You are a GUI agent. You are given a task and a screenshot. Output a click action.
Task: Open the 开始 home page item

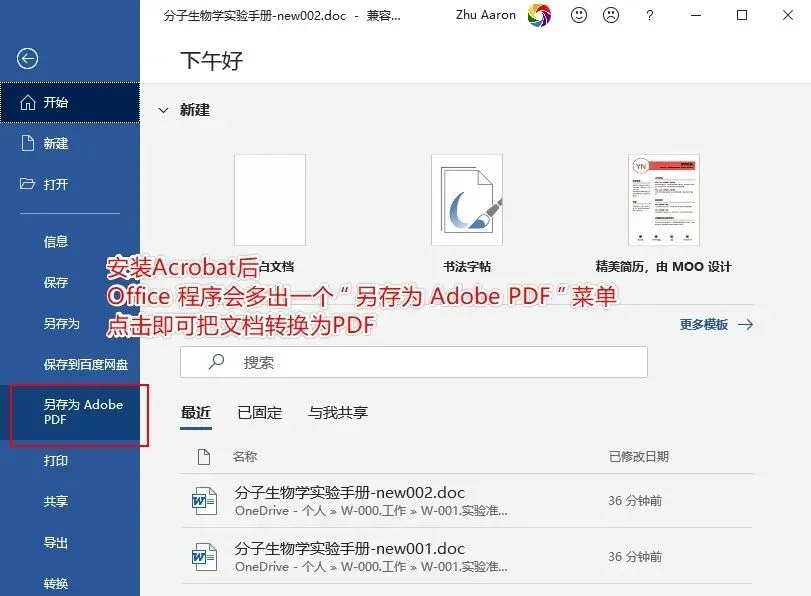coord(70,102)
